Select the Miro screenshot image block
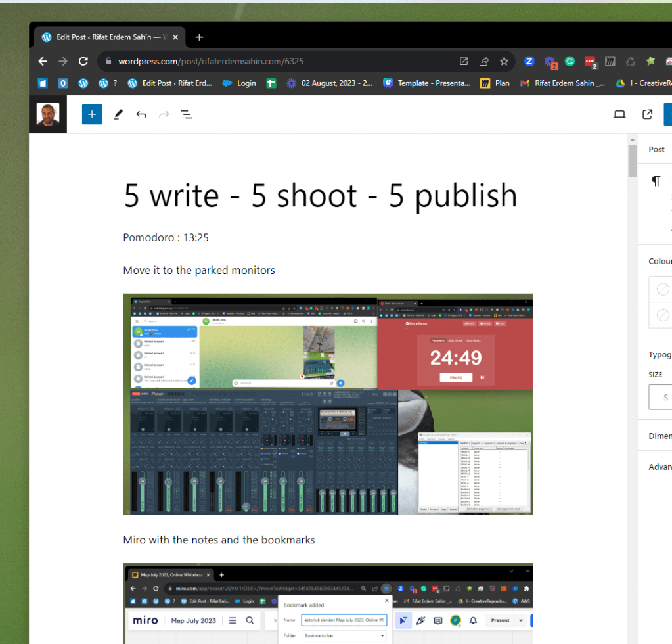The image size is (672, 644). 328,604
